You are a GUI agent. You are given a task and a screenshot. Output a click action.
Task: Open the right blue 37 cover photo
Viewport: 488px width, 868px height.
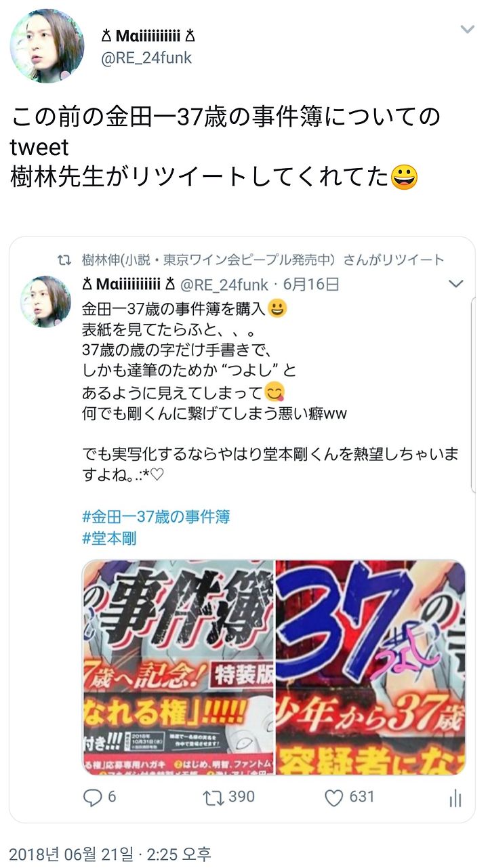click(370, 667)
